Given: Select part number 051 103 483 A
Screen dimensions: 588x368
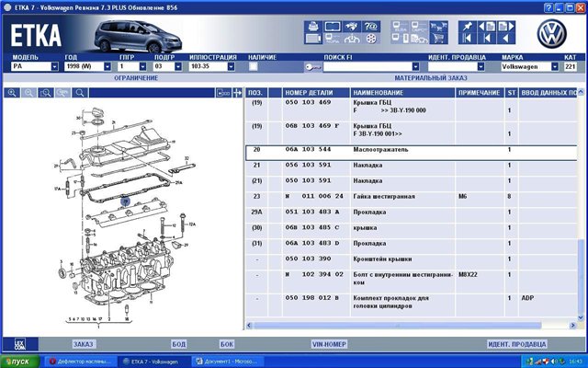Looking at the screenshot, I should pos(312,212).
